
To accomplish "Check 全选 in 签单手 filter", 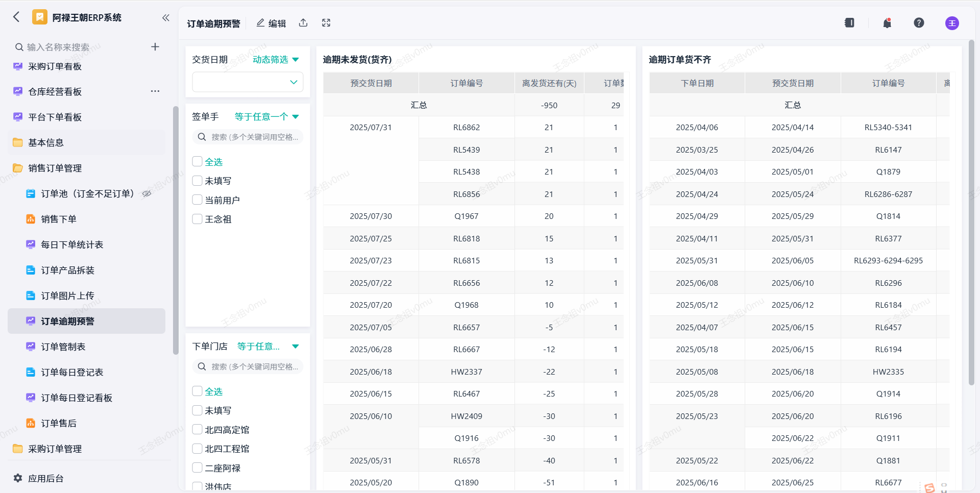I will click(197, 161).
